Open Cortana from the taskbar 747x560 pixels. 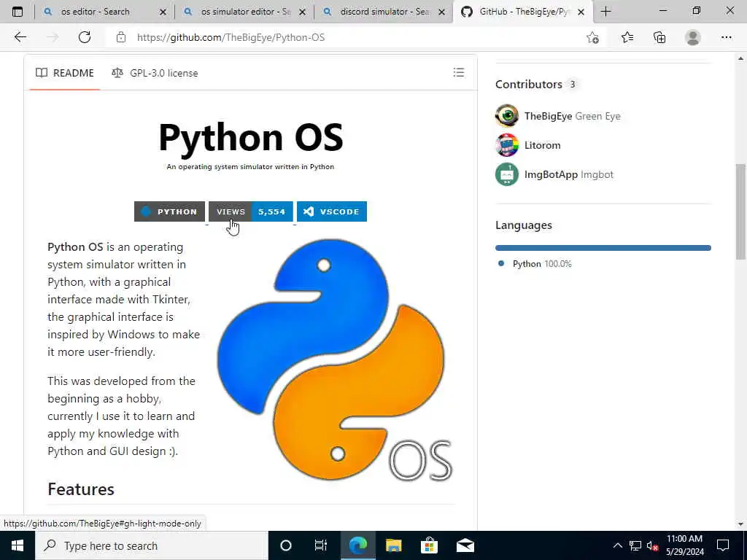click(x=286, y=545)
